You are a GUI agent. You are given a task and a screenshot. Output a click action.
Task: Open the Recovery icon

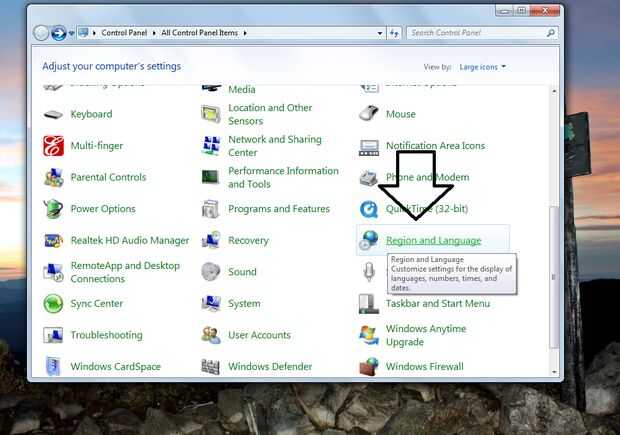click(211, 240)
